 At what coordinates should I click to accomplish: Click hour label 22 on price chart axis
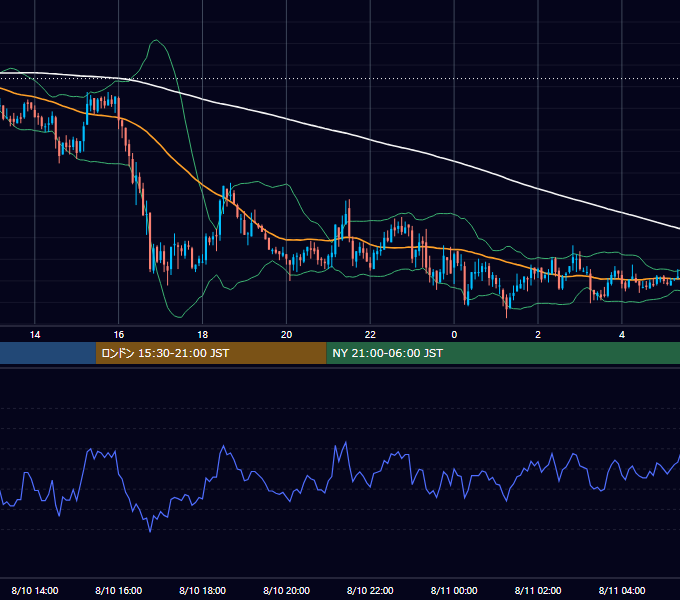tap(370, 335)
